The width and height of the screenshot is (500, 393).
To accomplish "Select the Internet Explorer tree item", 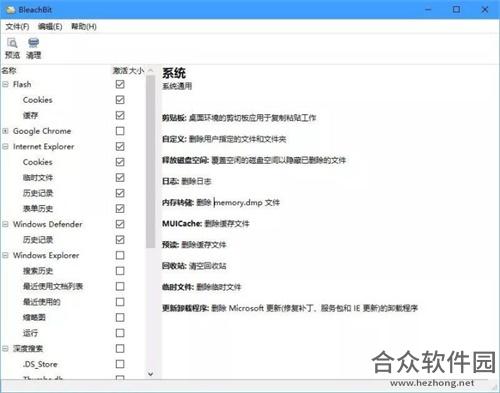I will click(43, 147).
